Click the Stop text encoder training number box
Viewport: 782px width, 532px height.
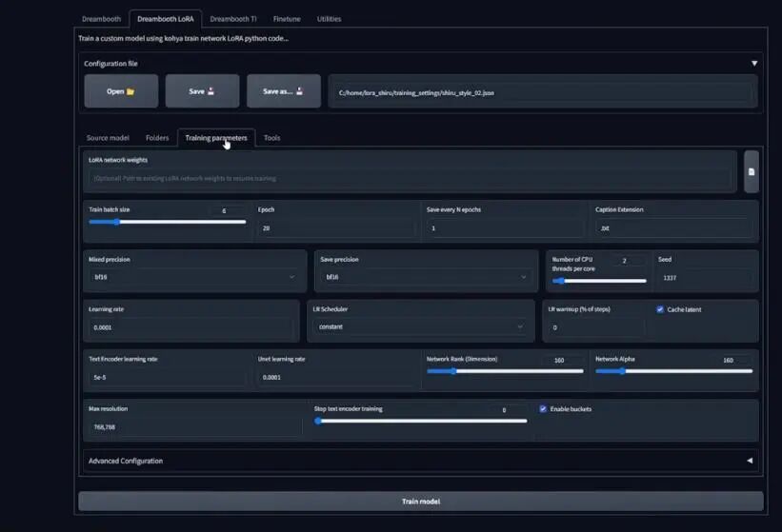[508, 410]
